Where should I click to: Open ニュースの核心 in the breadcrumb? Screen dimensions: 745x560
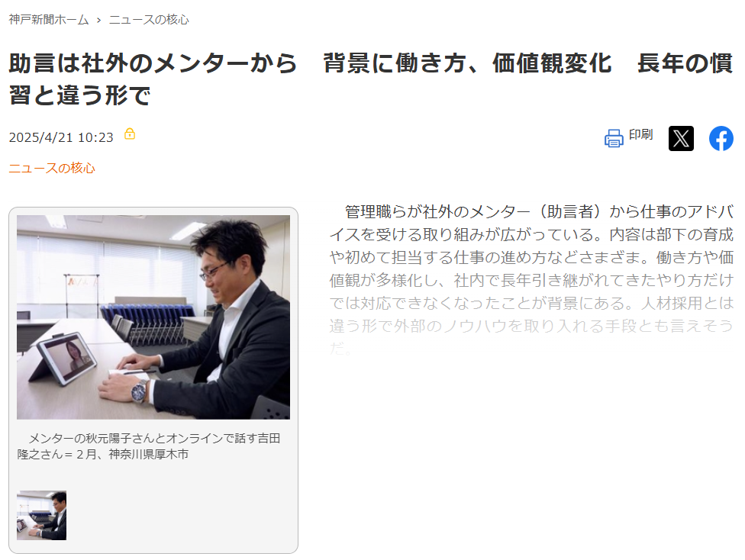coord(149,20)
